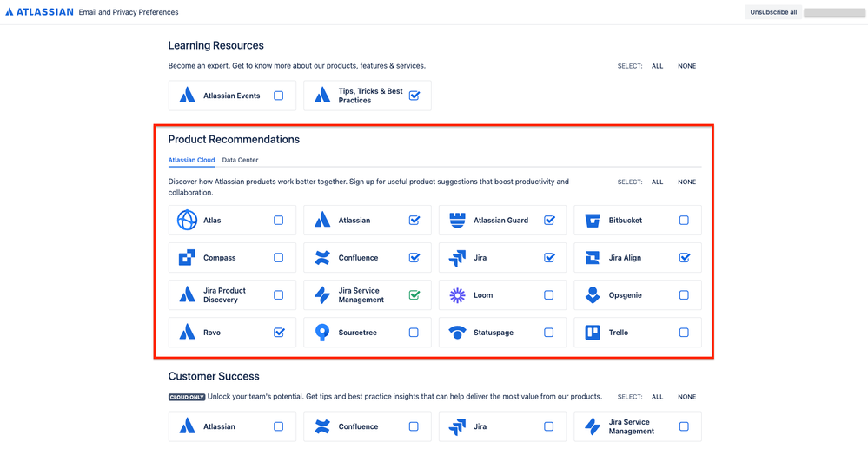The image size is (868, 449).
Task: Click the Jira icon in Product Recommendations
Action: (x=457, y=258)
